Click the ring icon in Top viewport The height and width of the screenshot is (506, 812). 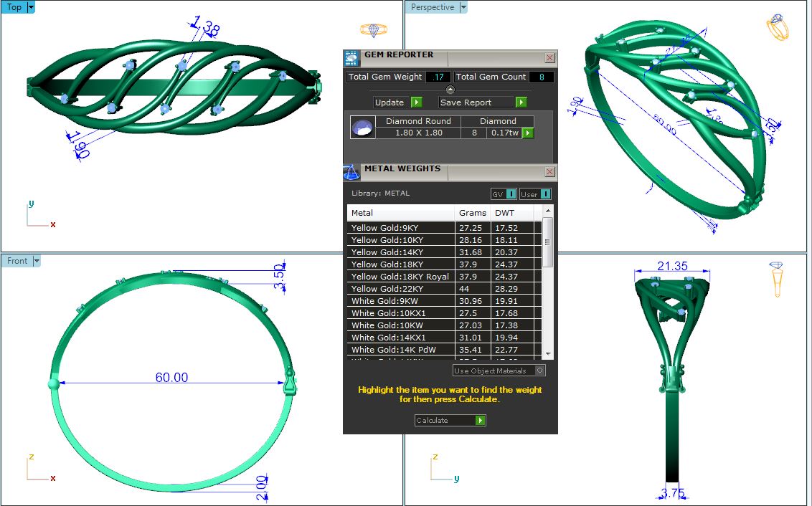point(373,30)
